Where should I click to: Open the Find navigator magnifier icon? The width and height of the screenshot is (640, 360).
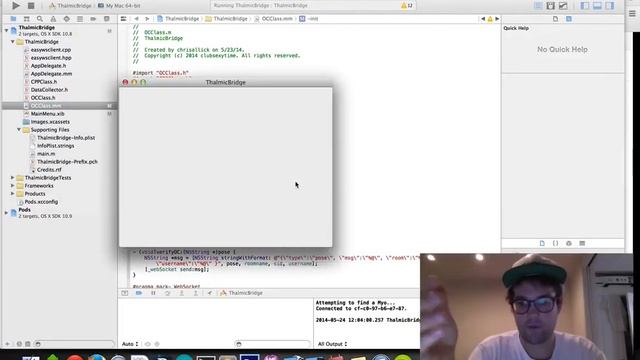[x=40, y=19]
